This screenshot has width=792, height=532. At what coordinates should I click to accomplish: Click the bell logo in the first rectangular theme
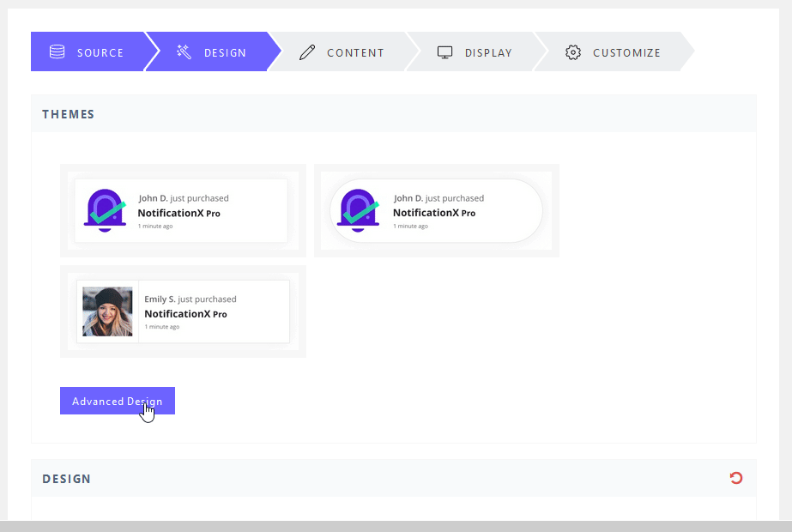coord(105,211)
